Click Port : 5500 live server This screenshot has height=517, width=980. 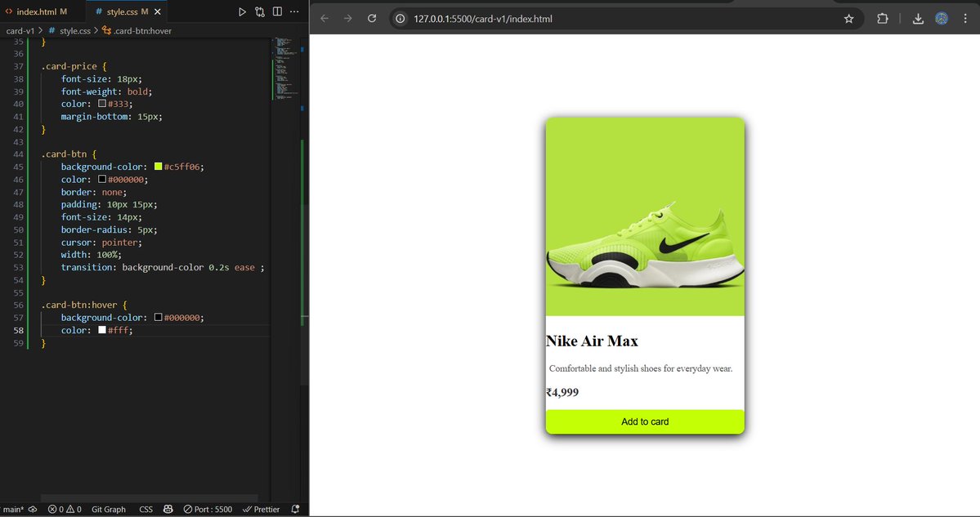208,510
